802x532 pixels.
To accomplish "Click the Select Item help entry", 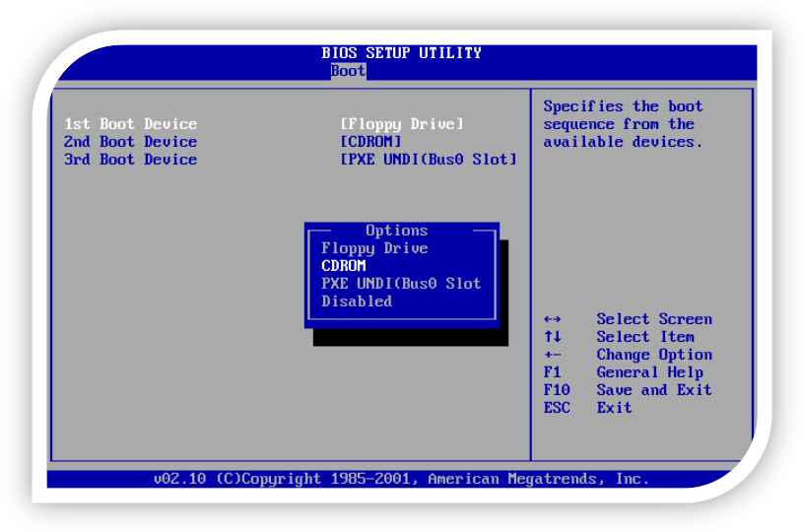I will pyautogui.click(x=645, y=337).
